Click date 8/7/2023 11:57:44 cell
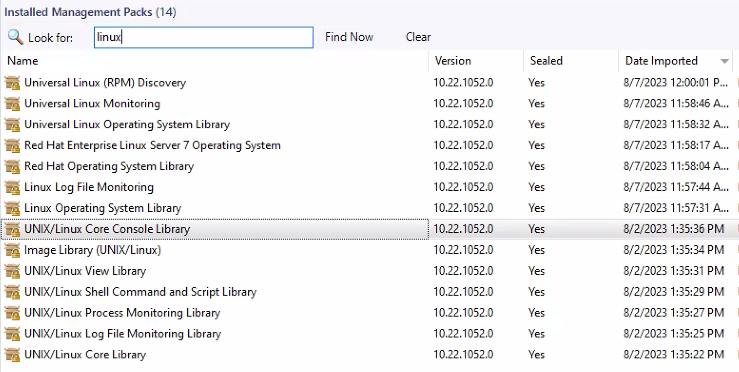739x372 pixels. [x=675, y=187]
